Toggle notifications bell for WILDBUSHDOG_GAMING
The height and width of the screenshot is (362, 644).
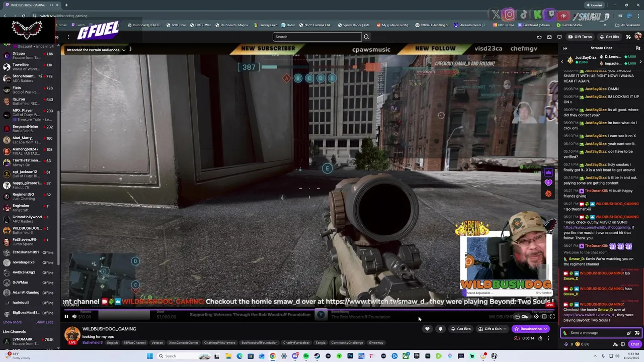click(440, 329)
